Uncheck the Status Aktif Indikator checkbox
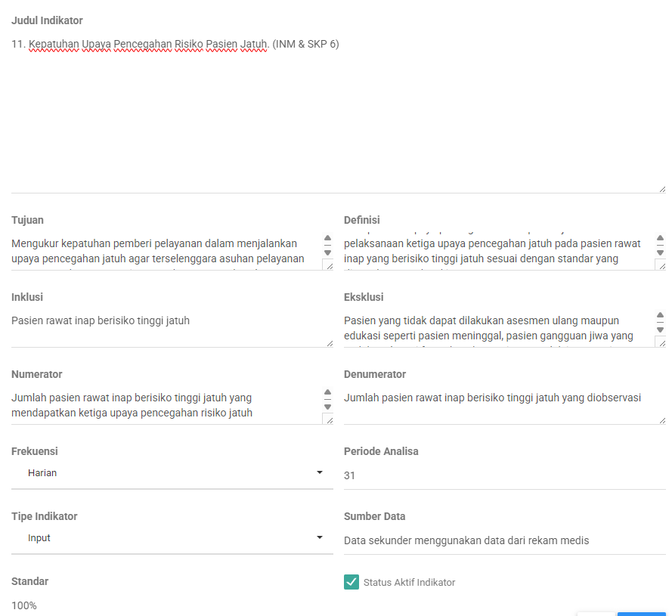 pyautogui.click(x=351, y=582)
